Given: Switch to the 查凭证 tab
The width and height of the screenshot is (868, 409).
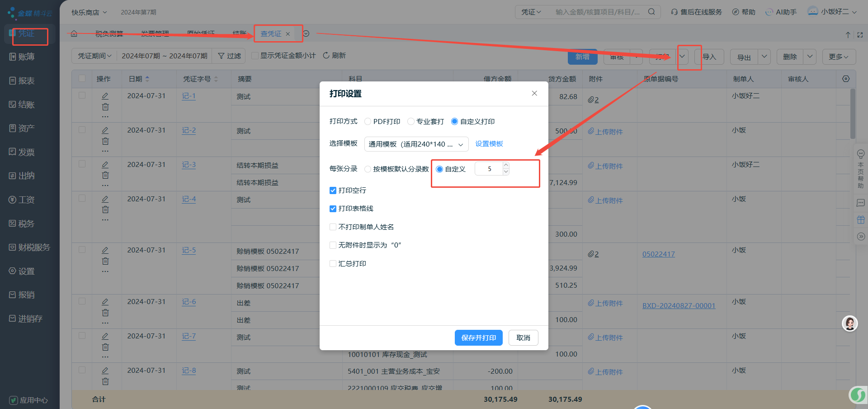Looking at the screenshot, I should (x=271, y=34).
